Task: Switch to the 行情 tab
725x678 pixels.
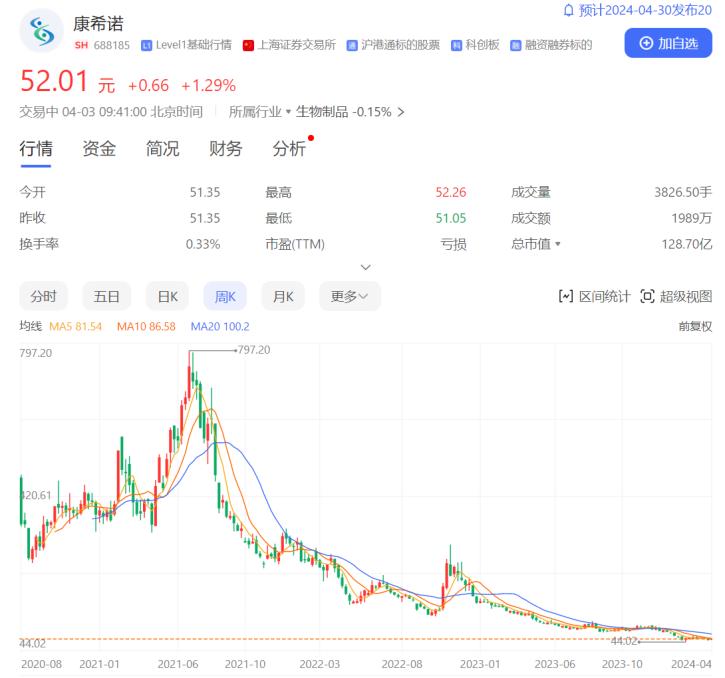Action: (36, 149)
